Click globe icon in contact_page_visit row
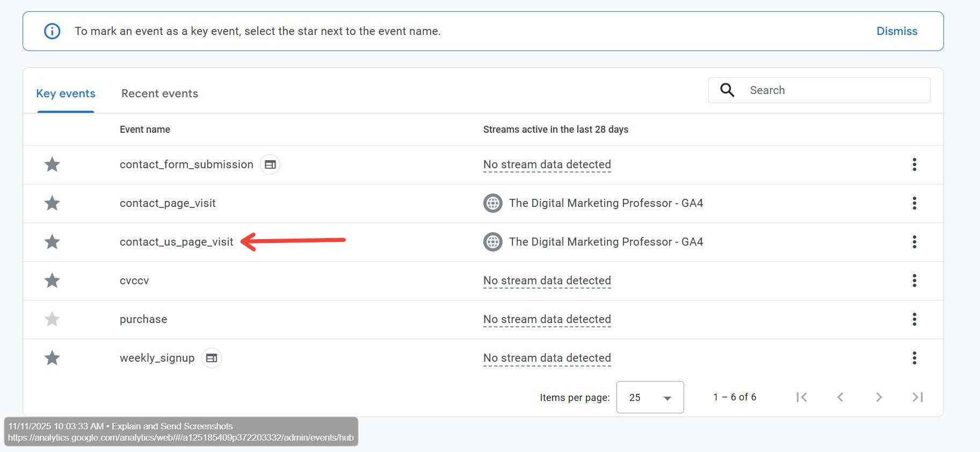Screen dimensions: 980x452 [x=492, y=203]
